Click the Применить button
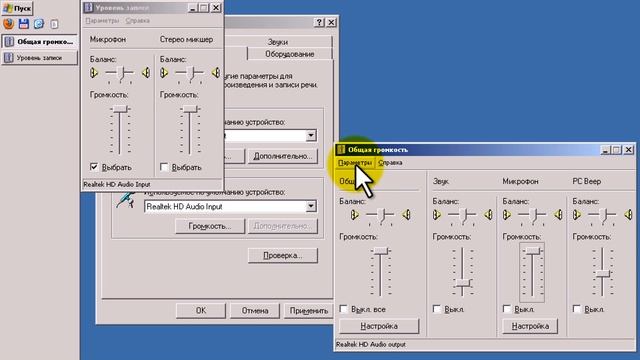This screenshot has height=360, width=640. pos(309,311)
